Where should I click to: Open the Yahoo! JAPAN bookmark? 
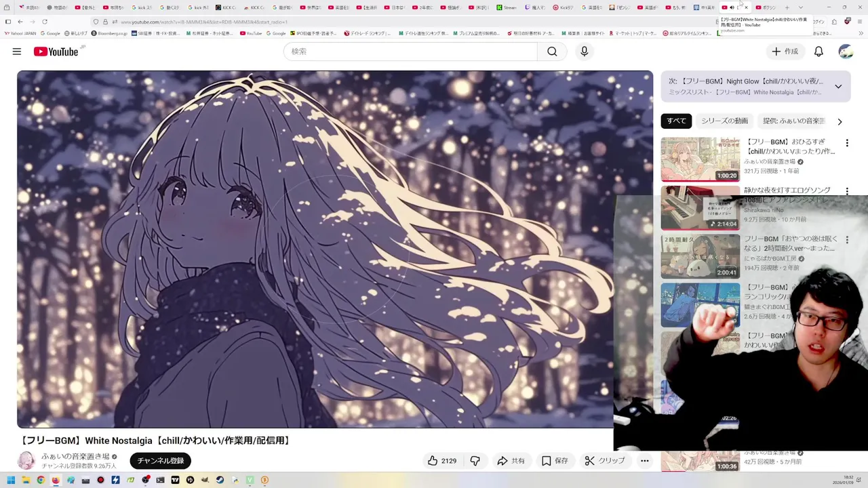point(20,33)
